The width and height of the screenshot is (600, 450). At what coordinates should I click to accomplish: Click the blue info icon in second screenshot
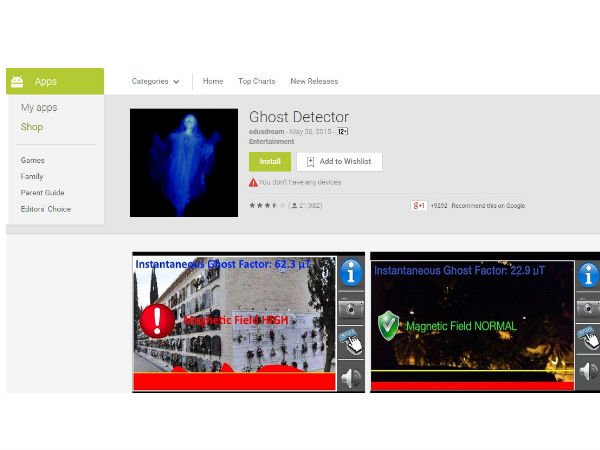[588, 274]
